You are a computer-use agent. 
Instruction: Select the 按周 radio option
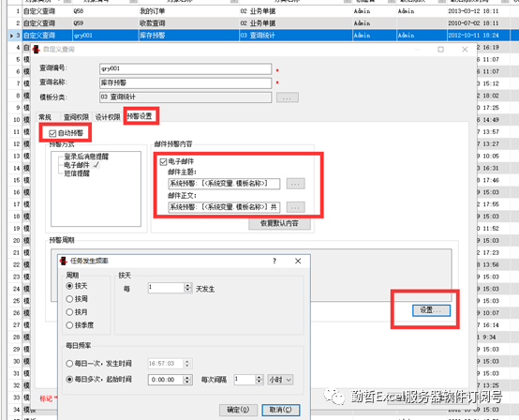(x=69, y=299)
